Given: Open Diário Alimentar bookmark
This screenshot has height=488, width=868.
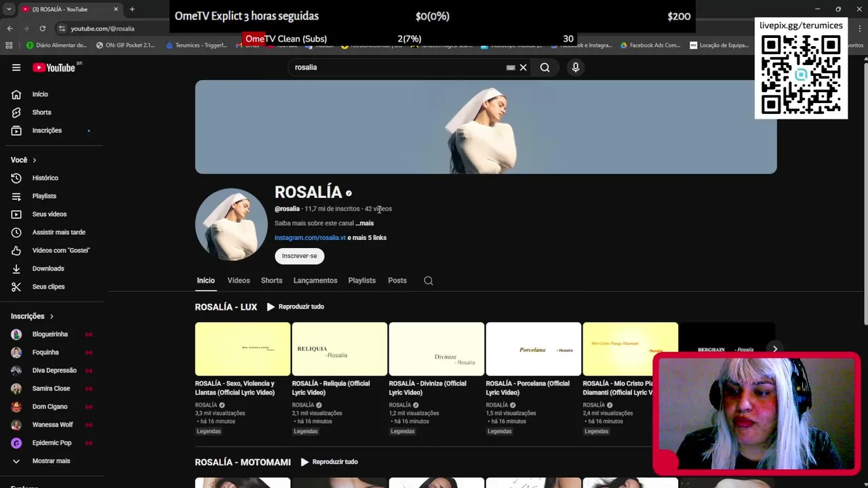Looking at the screenshot, I should (57, 45).
